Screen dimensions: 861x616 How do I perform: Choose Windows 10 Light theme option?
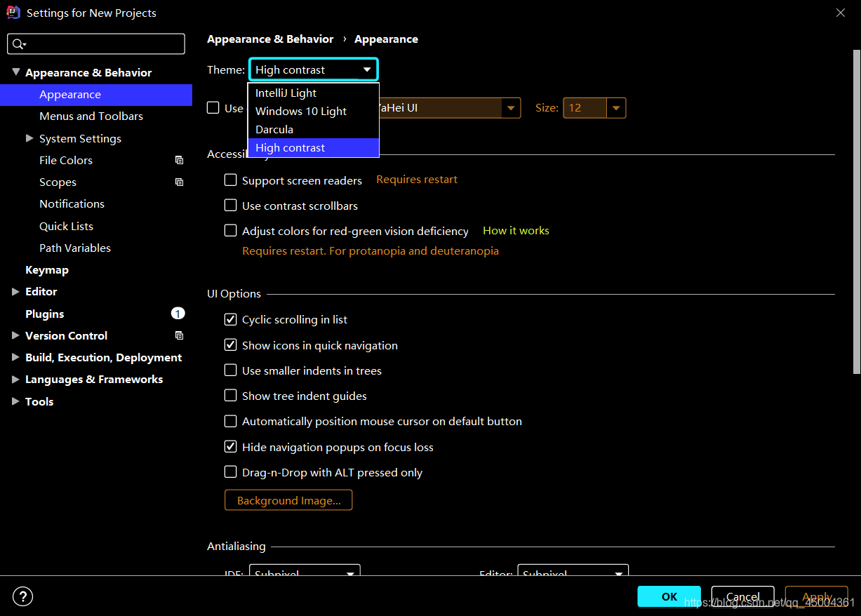313,111
